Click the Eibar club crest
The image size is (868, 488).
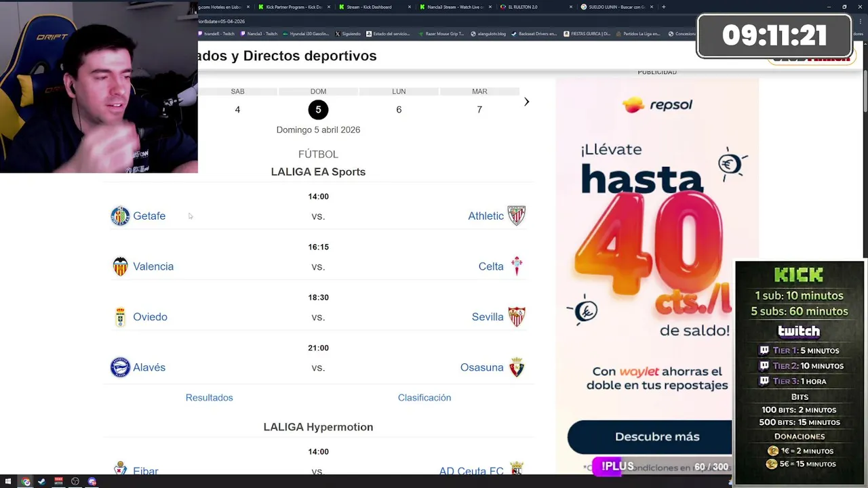tap(120, 468)
